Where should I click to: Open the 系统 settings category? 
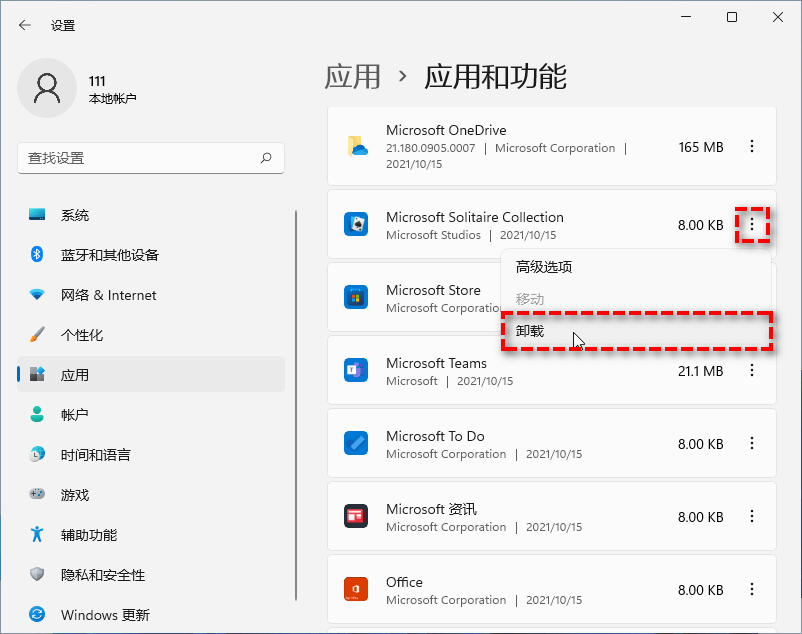(x=151, y=215)
